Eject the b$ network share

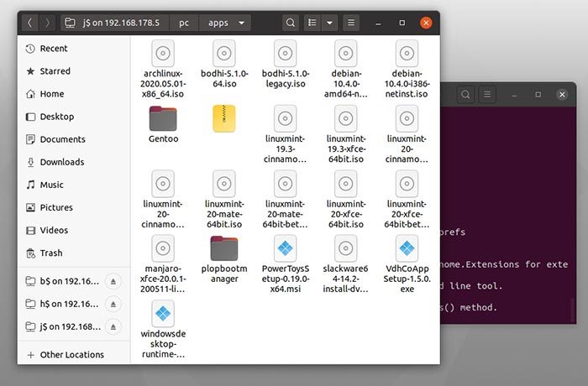[113, 281]
